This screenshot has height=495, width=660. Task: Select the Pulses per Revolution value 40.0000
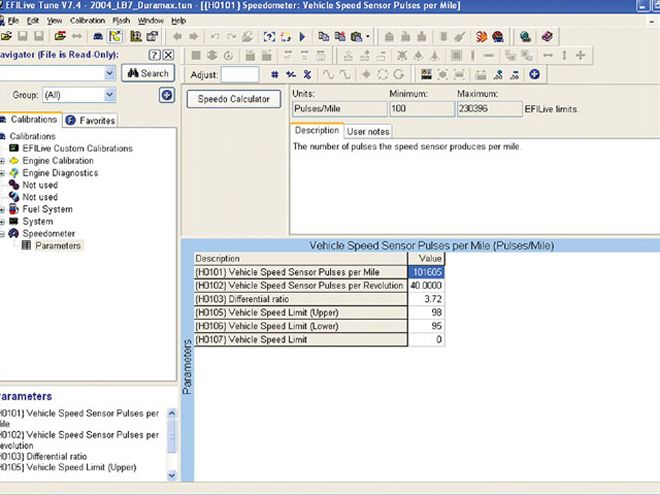click(426, 285)
